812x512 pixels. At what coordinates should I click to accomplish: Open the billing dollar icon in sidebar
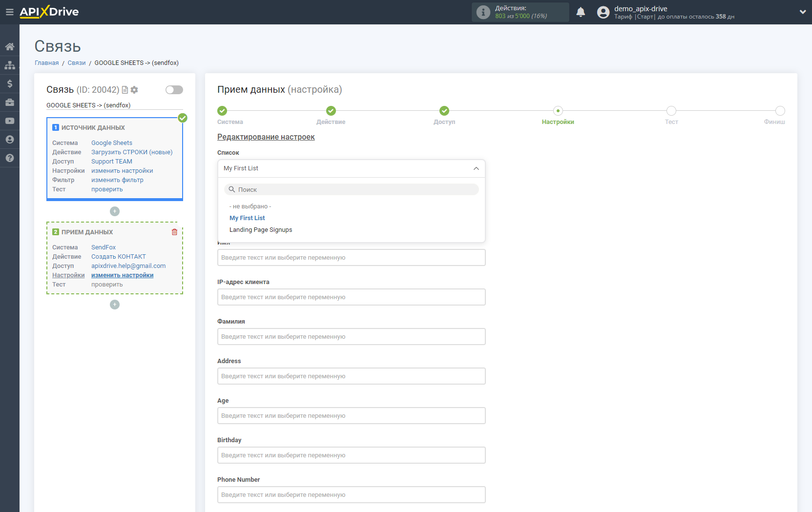pyautogui.click(x=10, y=84)
